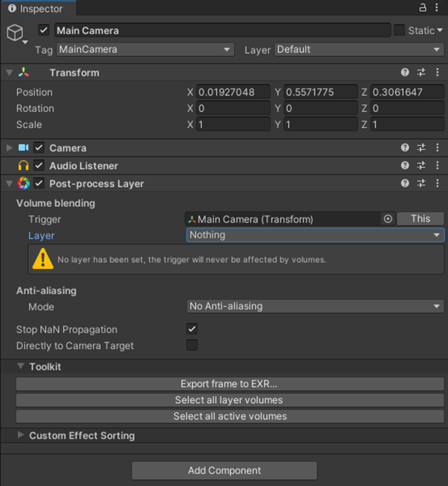This screenshot has width=448, height=486.
Task: Edit Rotation X value field
Action: click(x=233, y=108)
